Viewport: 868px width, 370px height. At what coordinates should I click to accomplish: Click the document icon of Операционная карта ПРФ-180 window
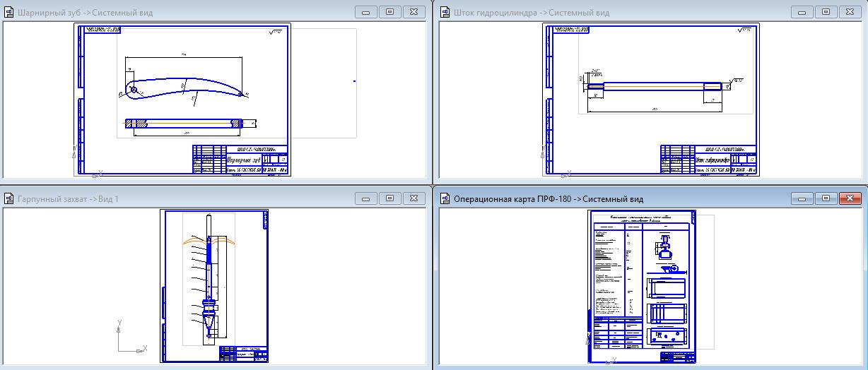pyautogui.click(x=446, y=199)
